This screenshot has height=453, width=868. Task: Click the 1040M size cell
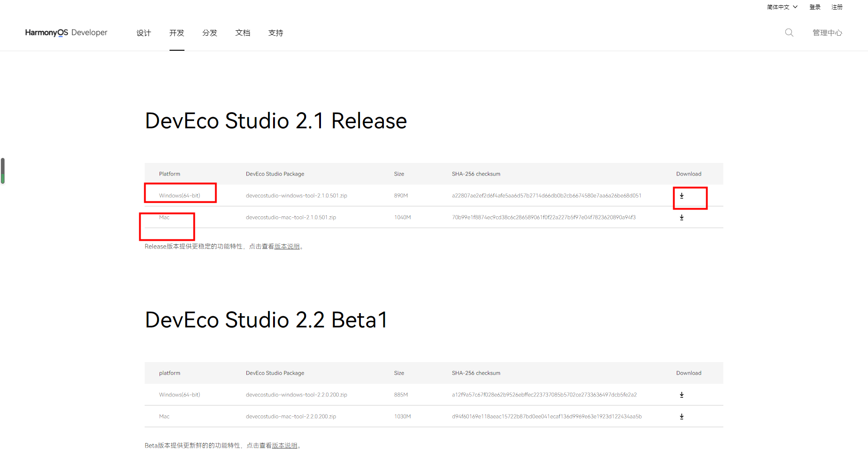(x=402, y=218)
